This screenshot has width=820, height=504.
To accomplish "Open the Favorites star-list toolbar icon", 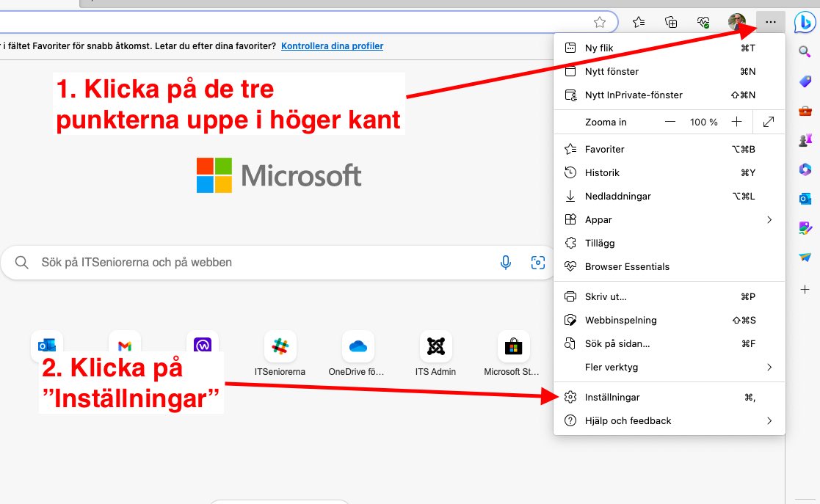I will point(639,22).
